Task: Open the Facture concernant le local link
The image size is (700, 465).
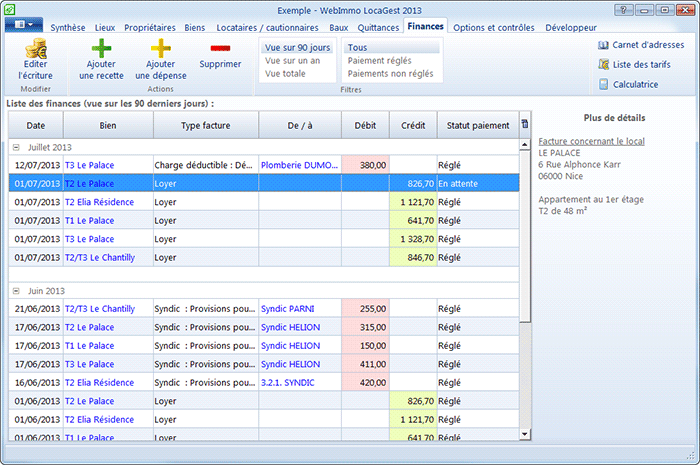Action: pyautogui.click(x=591, y=142)
